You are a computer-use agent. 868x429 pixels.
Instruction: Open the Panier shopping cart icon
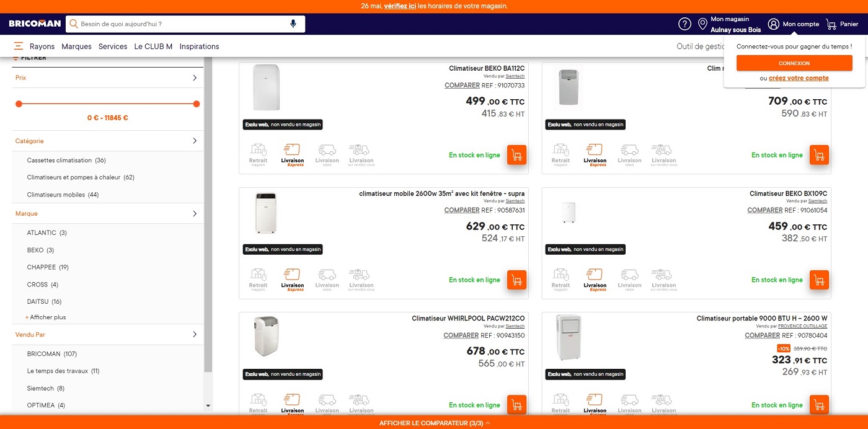(831, 24)
